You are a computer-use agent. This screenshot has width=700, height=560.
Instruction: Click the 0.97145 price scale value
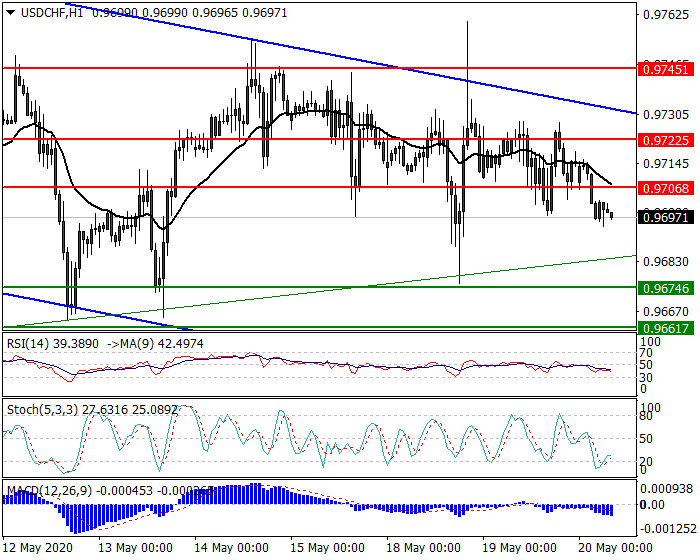(x=666, y=164)
